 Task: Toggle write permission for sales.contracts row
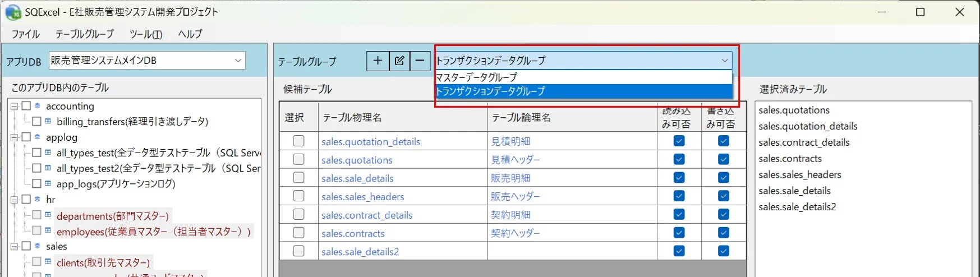723,233
